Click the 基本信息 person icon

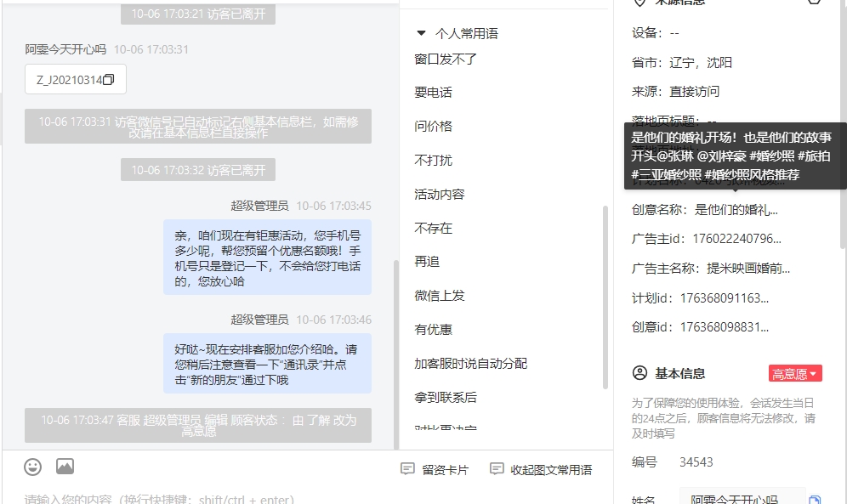pyautogui.click(x=640, y=373)
